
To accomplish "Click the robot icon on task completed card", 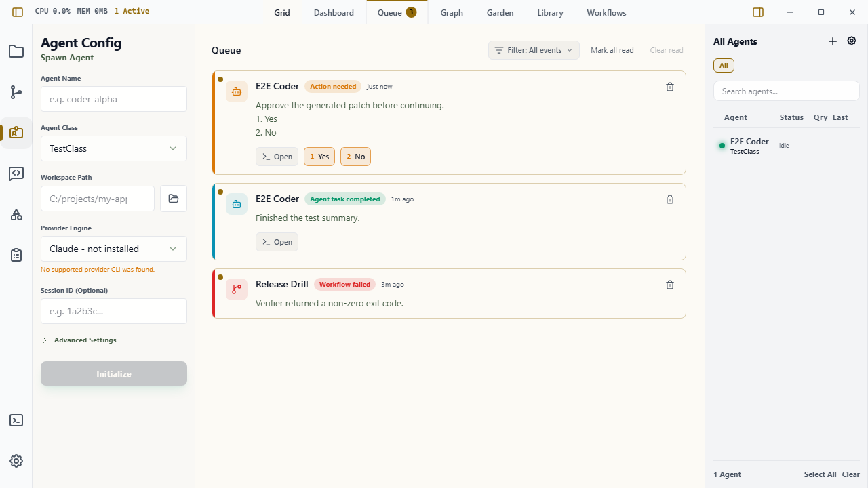I will point(237,204).
